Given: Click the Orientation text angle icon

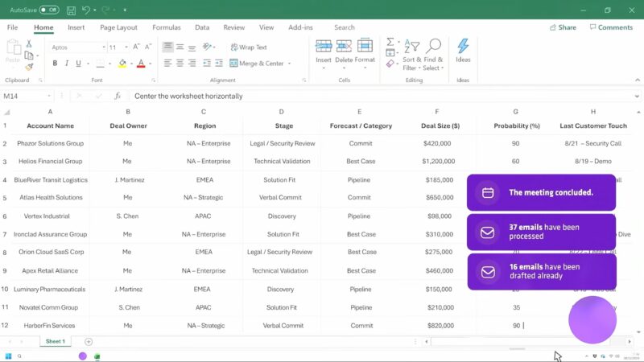Looking at the screenshot, I should click(x=207, y=47).
